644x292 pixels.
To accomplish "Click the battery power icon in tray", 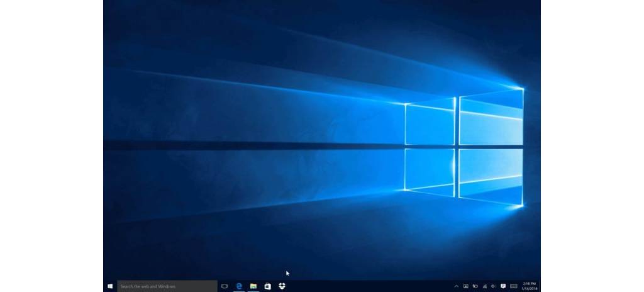I will (475, 286).
